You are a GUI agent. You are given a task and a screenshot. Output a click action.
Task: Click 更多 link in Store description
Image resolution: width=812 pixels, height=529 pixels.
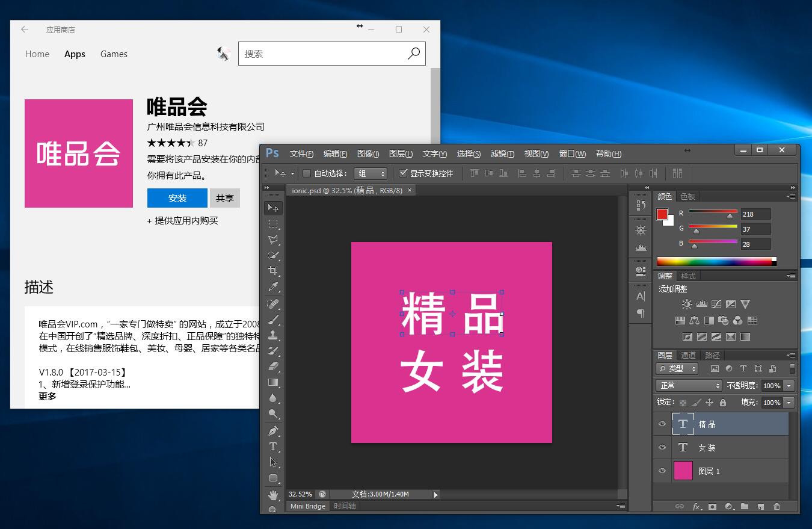48,396
